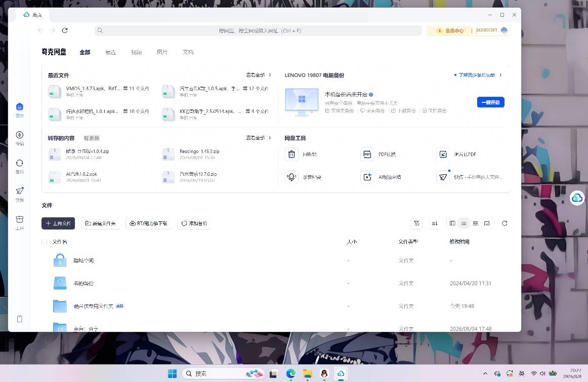
Task: Click the 首页 window tab
Action: (x=32, y=15)
